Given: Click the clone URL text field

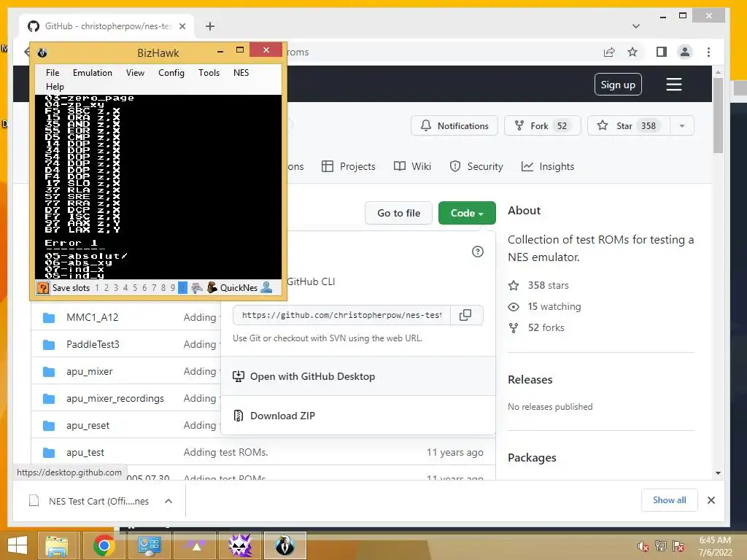Looking at the screenshot, I should (341, 315).
